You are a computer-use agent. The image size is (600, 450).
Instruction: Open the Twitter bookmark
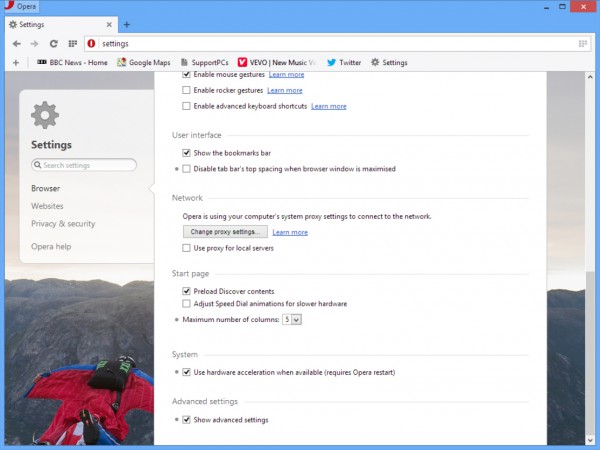[343, 62]
